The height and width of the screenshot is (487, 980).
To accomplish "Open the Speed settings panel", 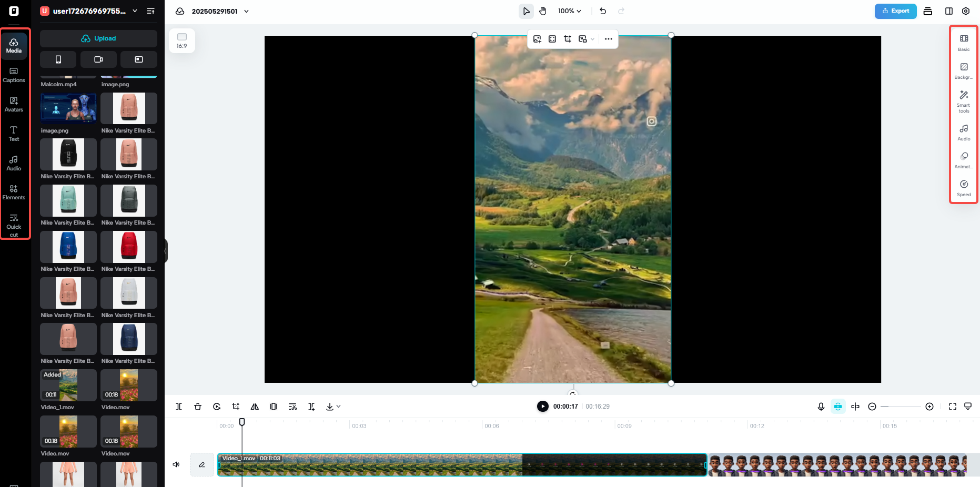I will pyautogui.click(x=963, y=188).
